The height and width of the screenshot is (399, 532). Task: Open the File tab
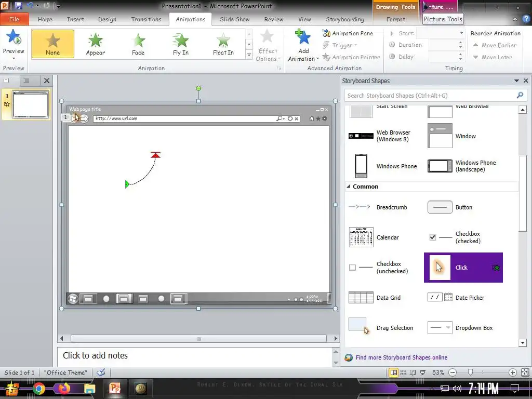pos(14,19)
